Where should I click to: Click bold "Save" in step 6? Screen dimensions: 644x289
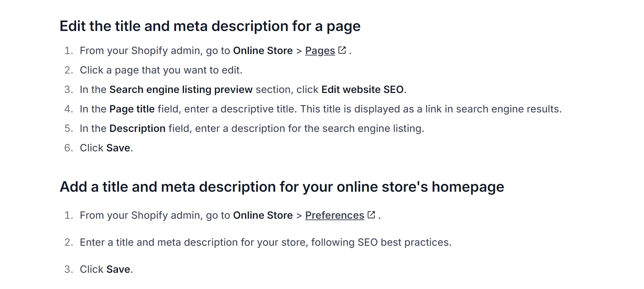tap(118, 148)
